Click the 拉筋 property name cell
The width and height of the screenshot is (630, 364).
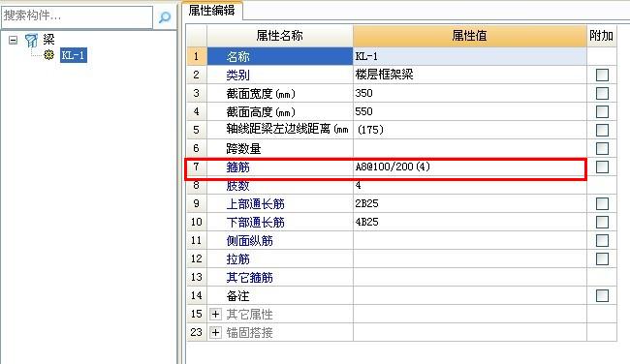tap(280, 258)
